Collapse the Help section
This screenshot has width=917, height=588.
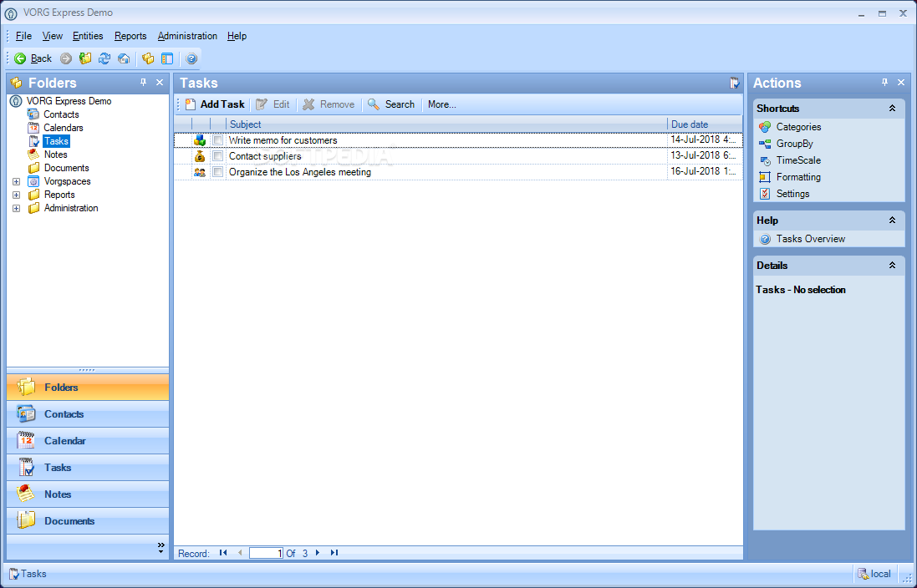[893, 220]
